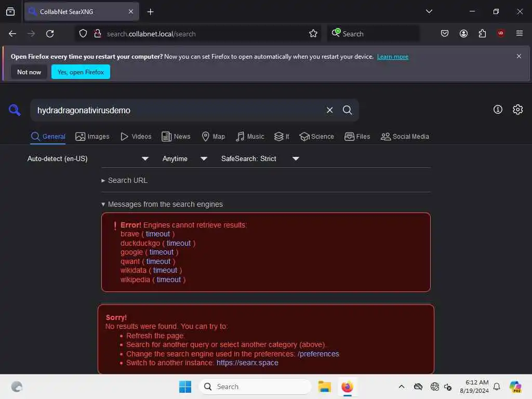The image size is (532, 399).
Task: Switch to the Social Media tab
Action: click(405, 137)
